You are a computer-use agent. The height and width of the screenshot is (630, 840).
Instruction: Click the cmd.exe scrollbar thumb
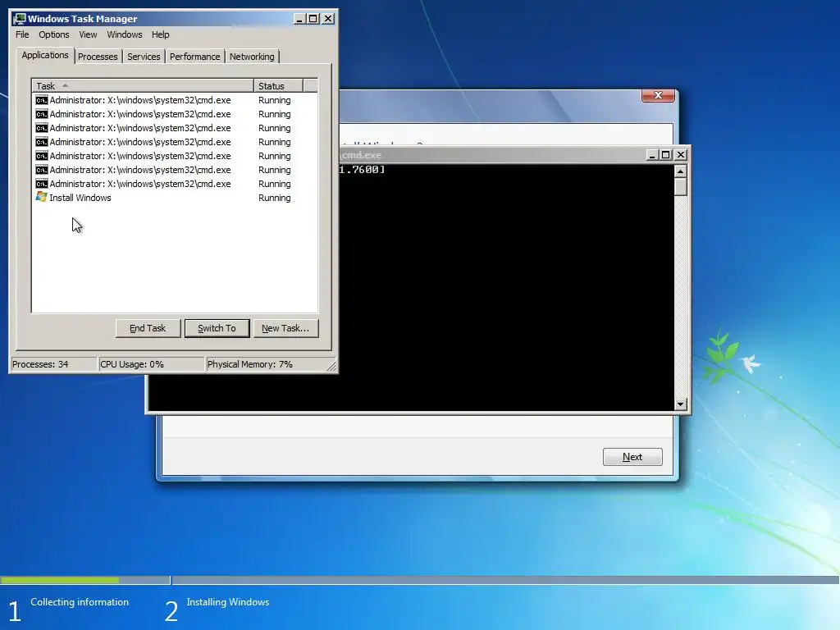pyautogui.click(x=680, y=187)
